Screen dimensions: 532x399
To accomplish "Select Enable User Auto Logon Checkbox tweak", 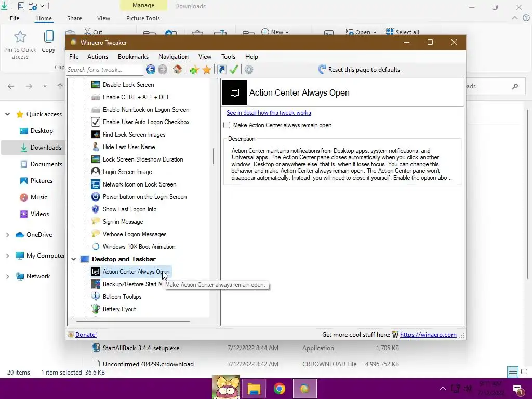I will (146, 122).
